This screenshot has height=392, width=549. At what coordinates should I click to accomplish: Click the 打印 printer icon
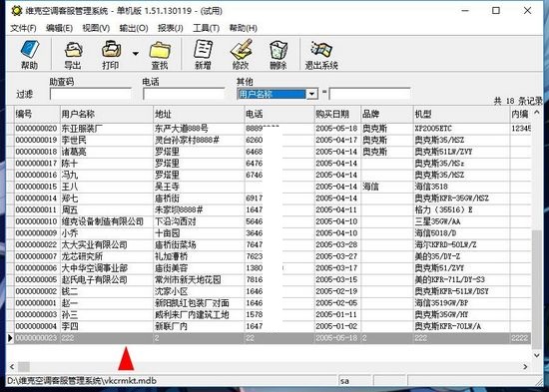click(x=112, y=49)
